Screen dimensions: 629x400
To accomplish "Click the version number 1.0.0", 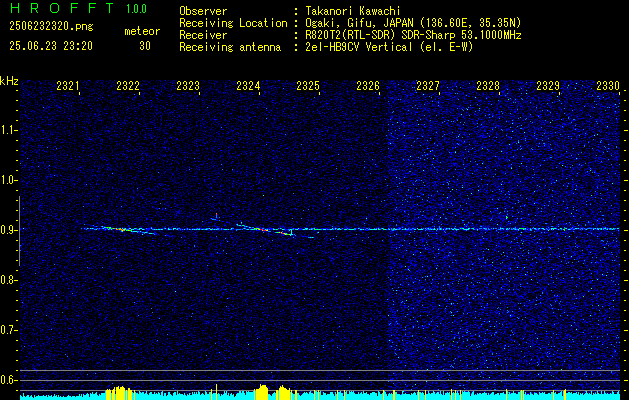I will coord(136,9).
